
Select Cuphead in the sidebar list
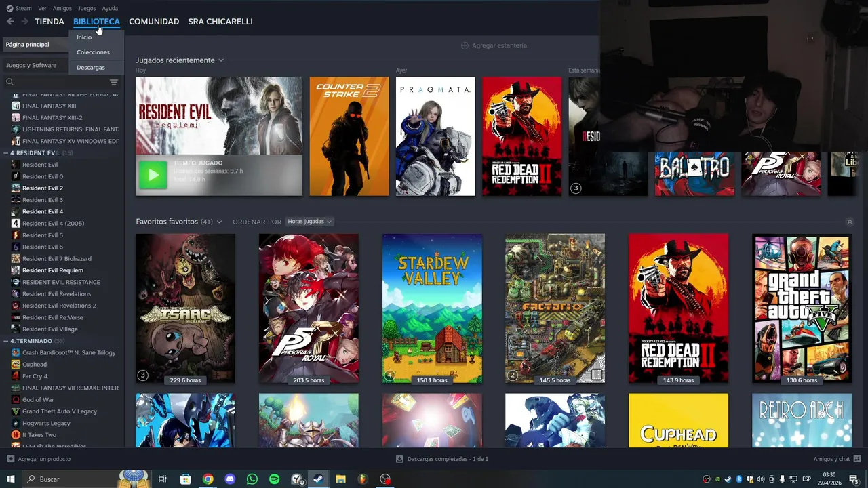coord(35,365)
